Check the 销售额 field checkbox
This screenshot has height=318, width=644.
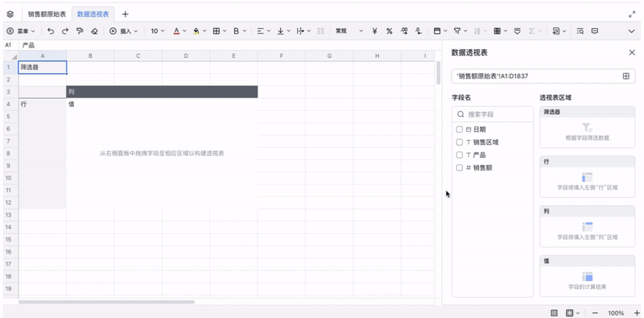[x=459, y=167]
